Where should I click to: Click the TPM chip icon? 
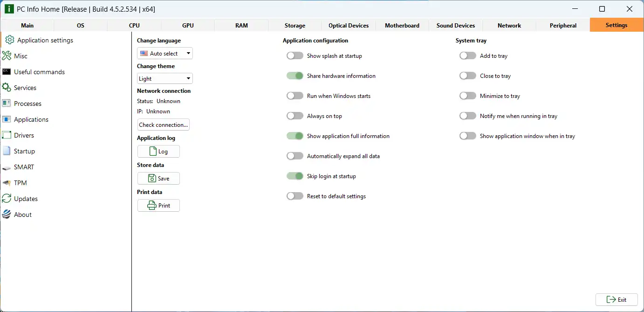coord(7,183)
